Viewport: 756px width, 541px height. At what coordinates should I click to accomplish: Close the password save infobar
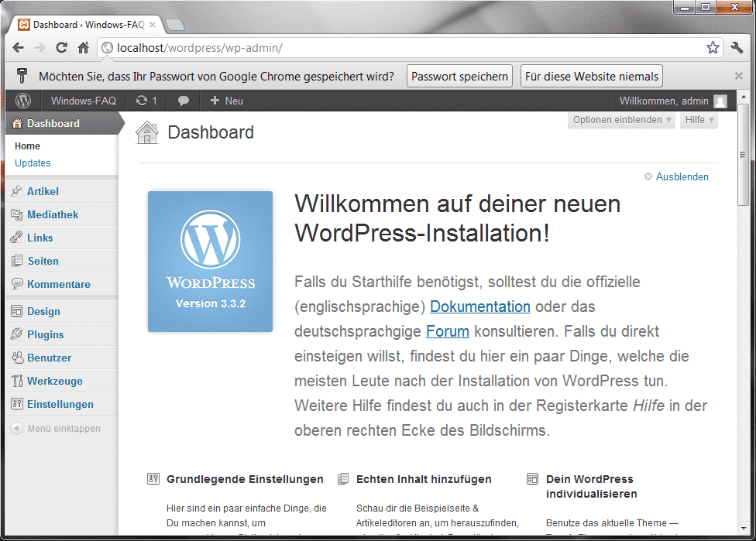(738, 76)
